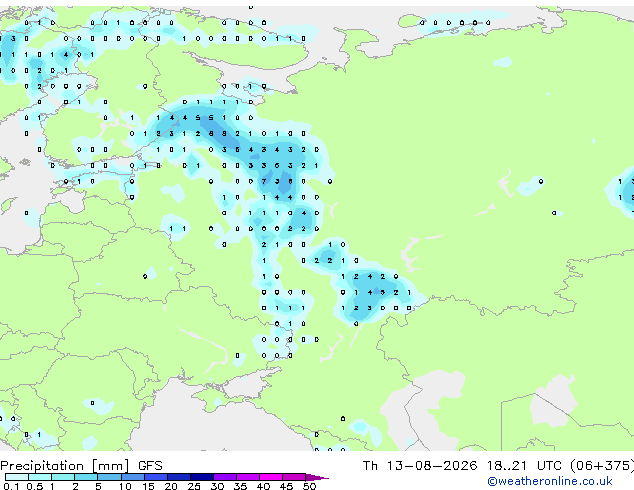Click the legend tick label '30'
634x490 pixels.
[x=217, y=486]
